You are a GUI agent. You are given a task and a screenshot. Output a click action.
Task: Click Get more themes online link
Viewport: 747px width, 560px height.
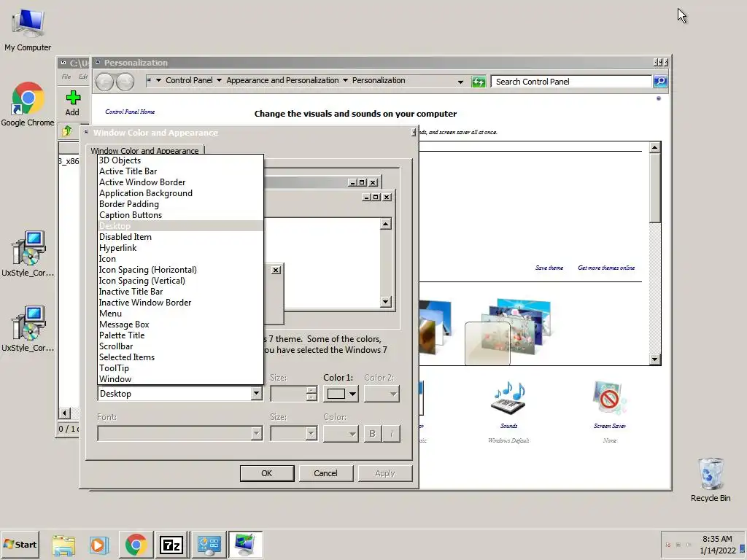click(x=606, y=268)
